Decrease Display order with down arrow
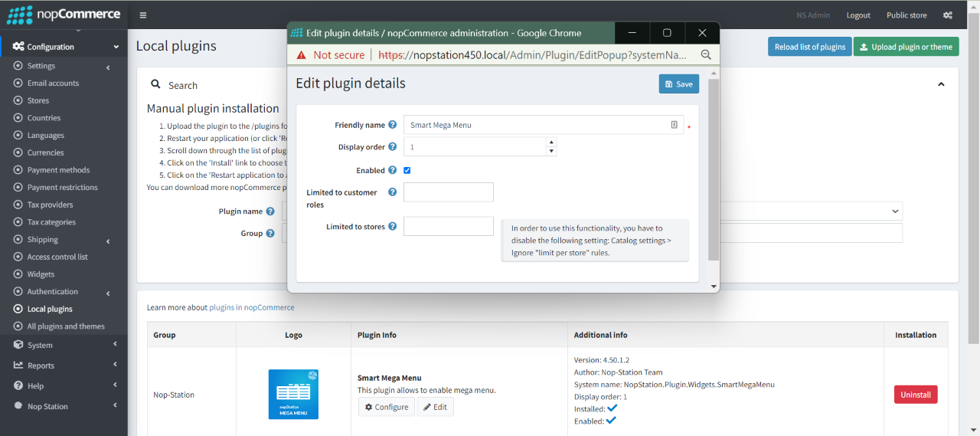 [x=551, y=151]
